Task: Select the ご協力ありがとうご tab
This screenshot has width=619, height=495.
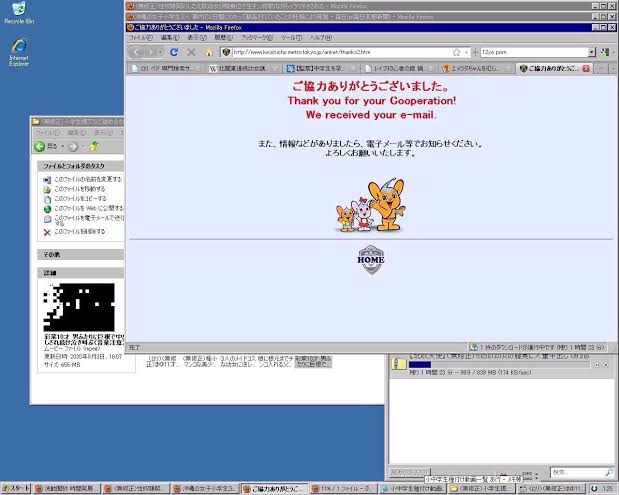Action: click(x=553, y=68)
